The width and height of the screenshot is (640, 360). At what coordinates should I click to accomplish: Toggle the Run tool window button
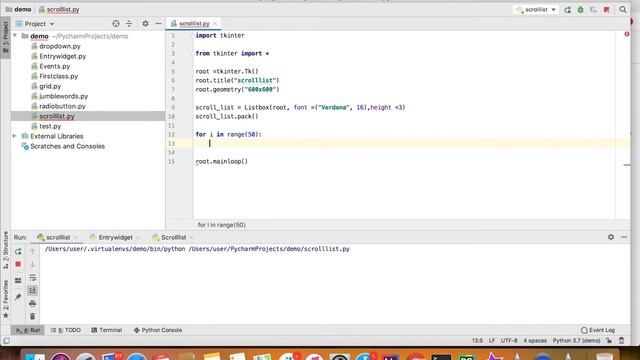28,330
